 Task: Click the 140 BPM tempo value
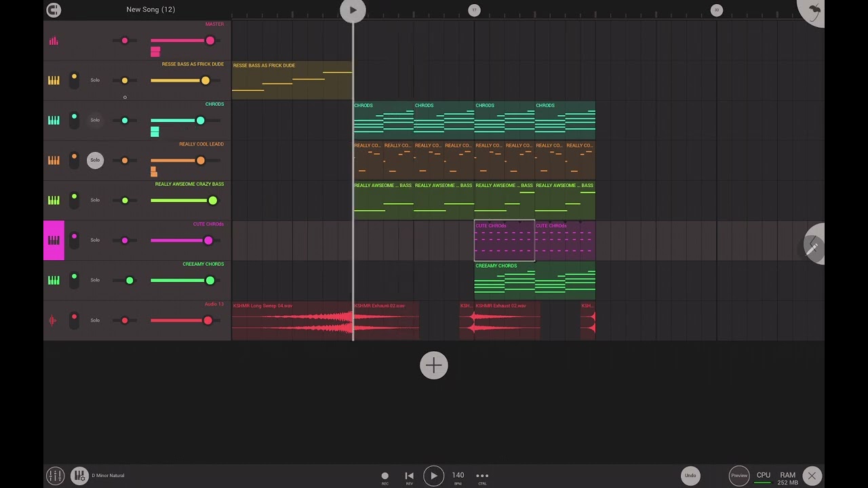point(458,477)
